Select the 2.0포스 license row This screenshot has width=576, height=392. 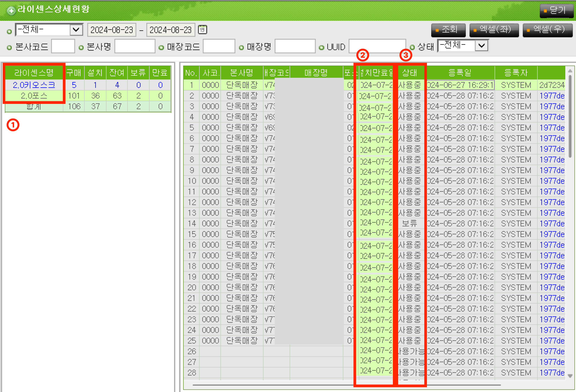[34, 96]
